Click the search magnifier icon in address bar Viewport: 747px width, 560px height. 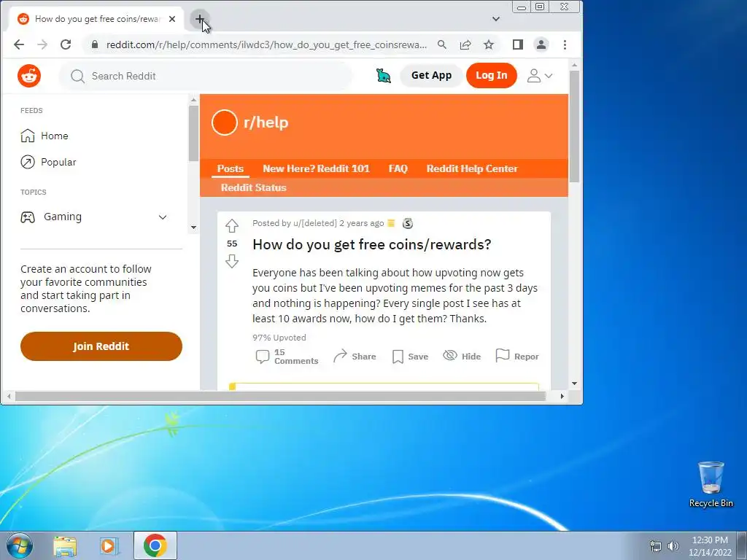(442, 44)
